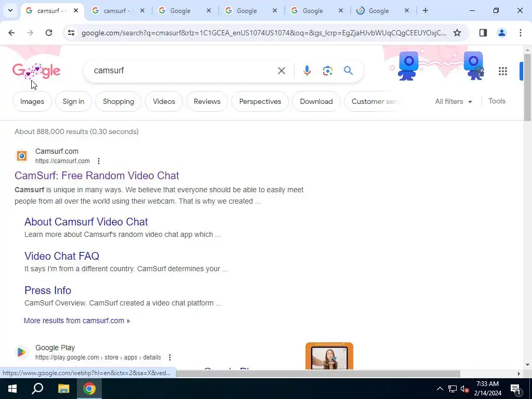Click Chrome icon in taskbar
This screenshot has height=399, width=532.
[x=89, y=389]
